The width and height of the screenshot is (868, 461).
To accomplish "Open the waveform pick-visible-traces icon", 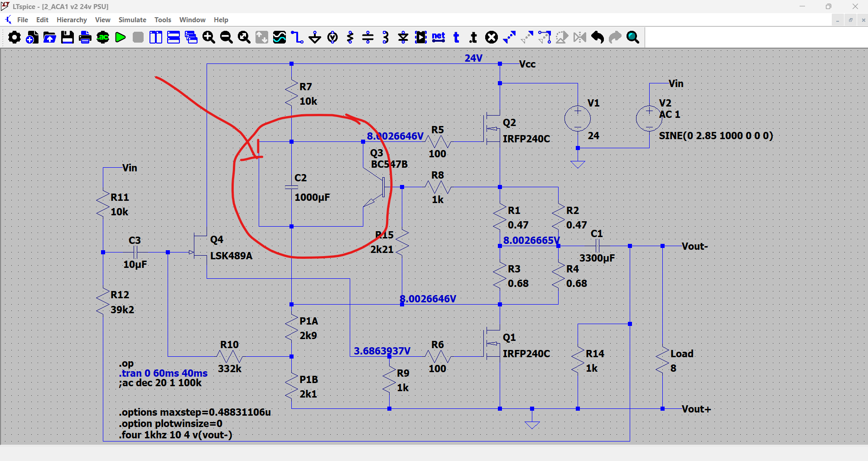I will coord(280,37).
